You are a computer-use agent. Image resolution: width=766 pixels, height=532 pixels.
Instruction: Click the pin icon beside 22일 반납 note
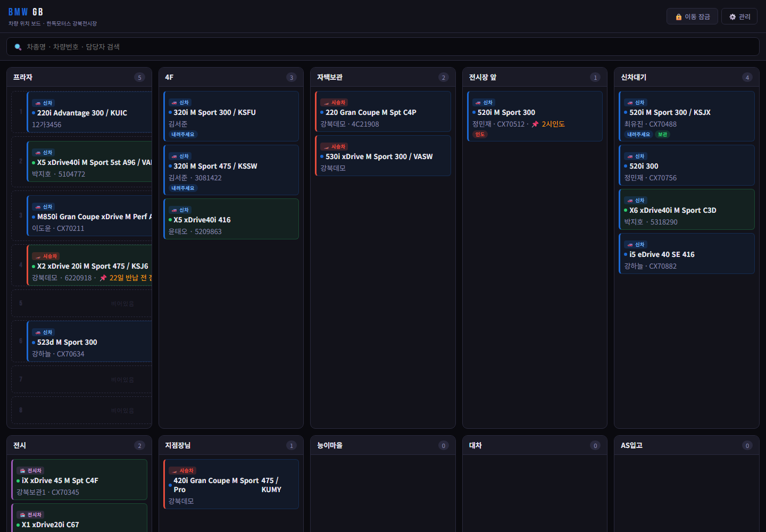tap(103, 278)
